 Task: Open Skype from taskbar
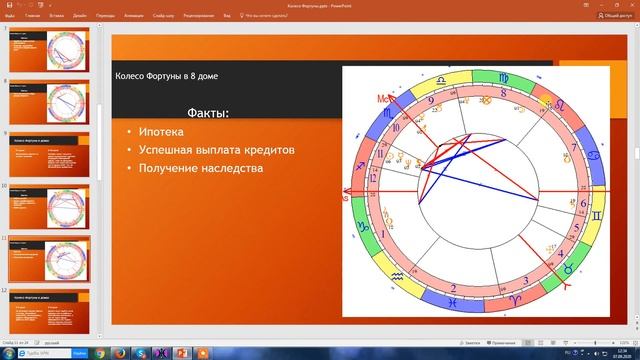pyautogui.click(x=141, y=353)
